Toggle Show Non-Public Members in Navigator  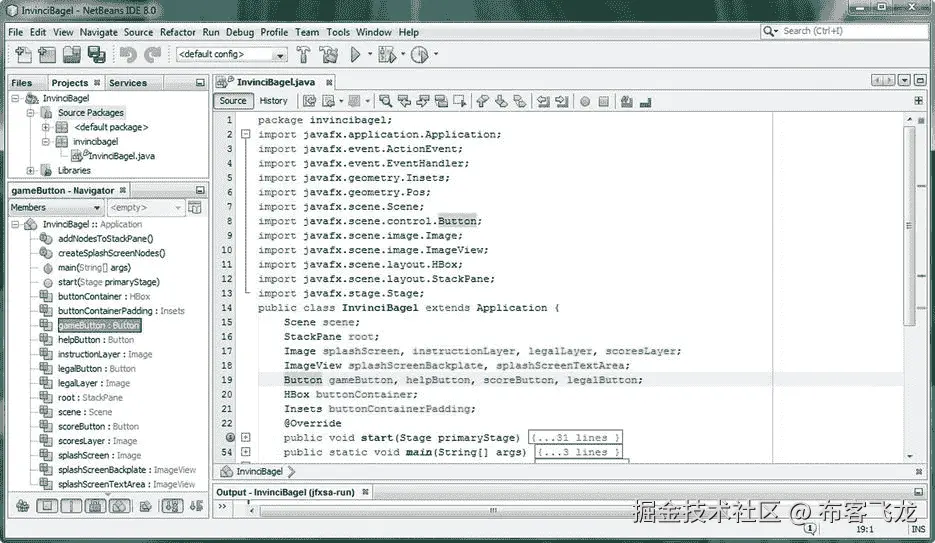[95, 507]
